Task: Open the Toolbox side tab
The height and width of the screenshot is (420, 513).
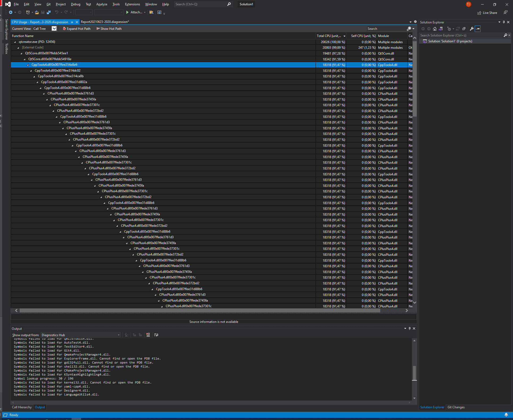Action: [6, 48]
